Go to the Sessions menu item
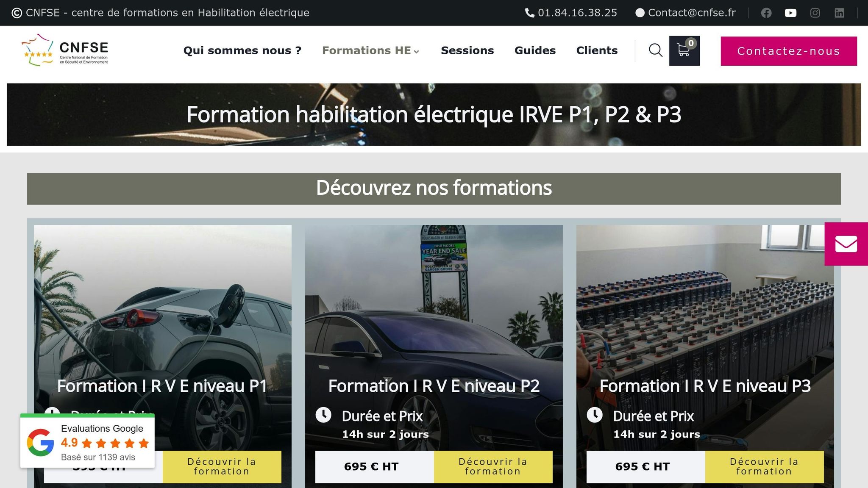868x488 pixels. pos(467,50)
